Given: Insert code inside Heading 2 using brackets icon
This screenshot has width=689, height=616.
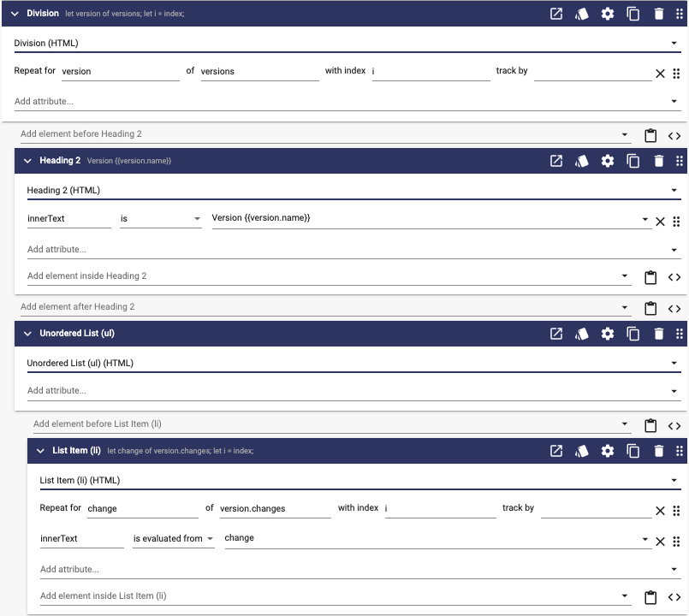Looking at the screenshot, I should click(674, 277).
